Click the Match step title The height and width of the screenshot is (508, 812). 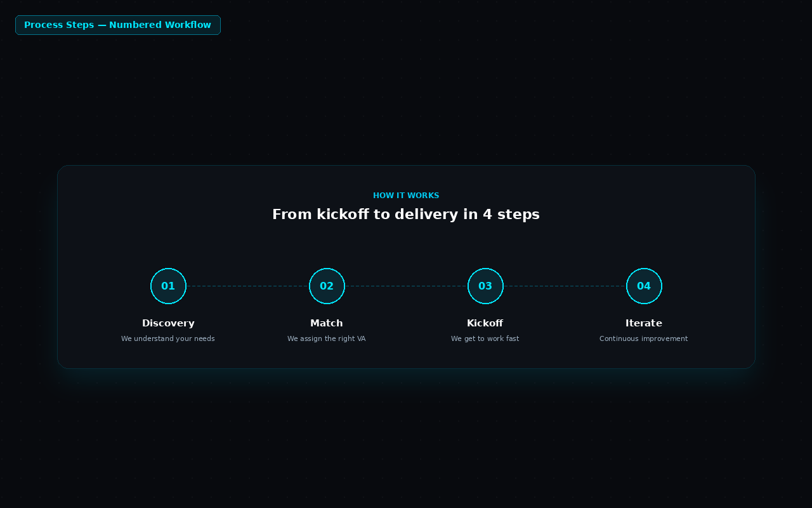327,323
